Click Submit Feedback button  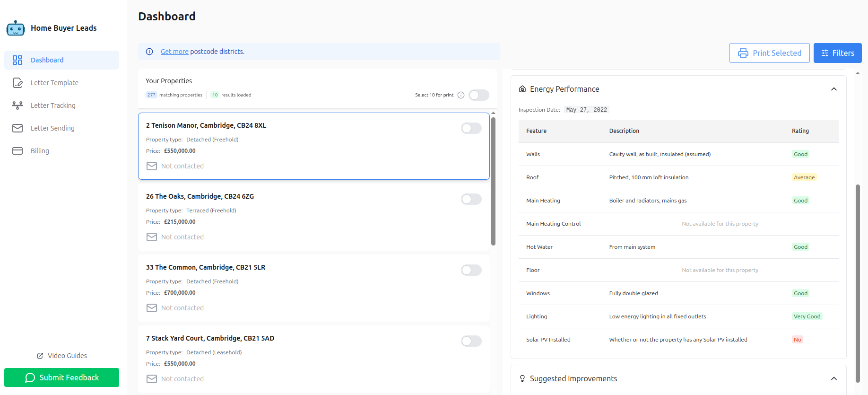tap(61, 377)
